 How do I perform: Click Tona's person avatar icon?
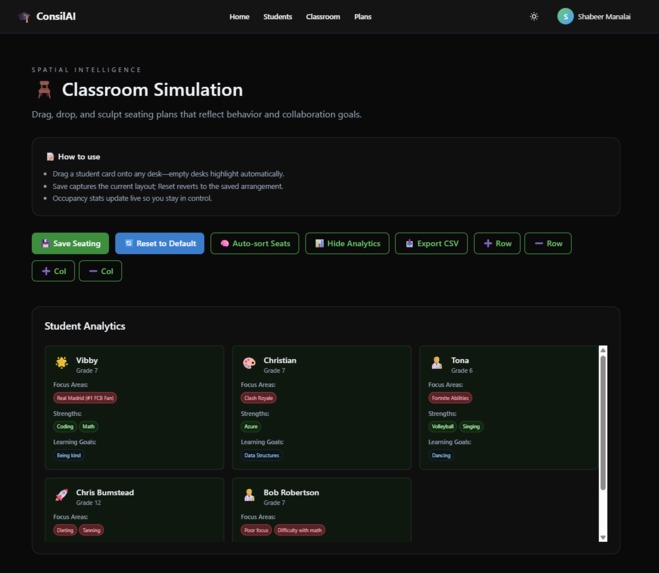tap(437, 362)
